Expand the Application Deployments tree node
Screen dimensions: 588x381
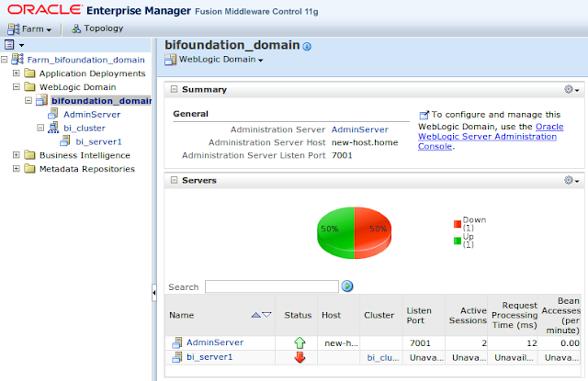pos(17,73)
